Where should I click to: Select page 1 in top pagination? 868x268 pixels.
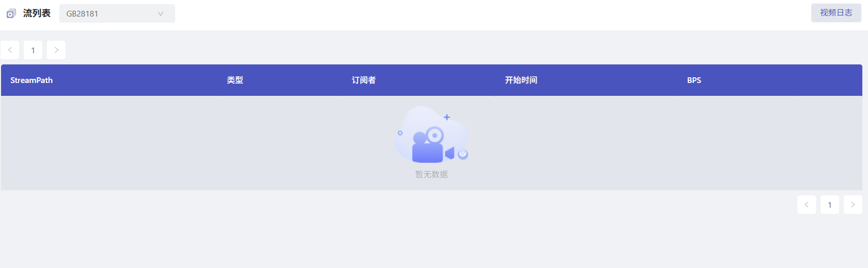[x=33, y=50]
